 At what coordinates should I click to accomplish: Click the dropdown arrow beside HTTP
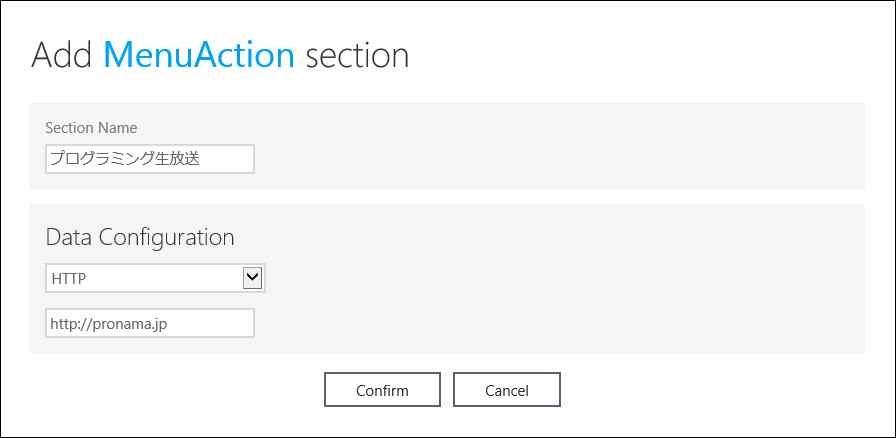[253, 278]
